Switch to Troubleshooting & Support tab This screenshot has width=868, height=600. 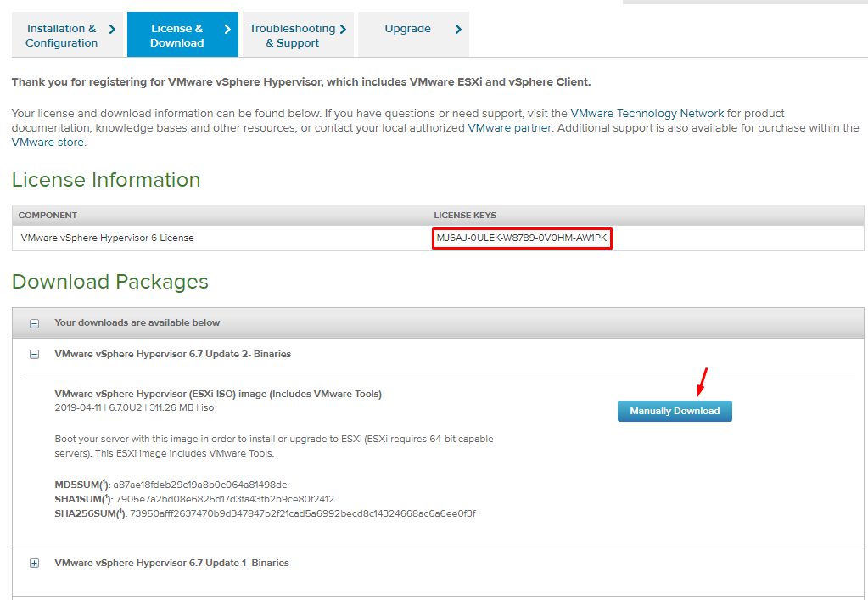point(298,35)
